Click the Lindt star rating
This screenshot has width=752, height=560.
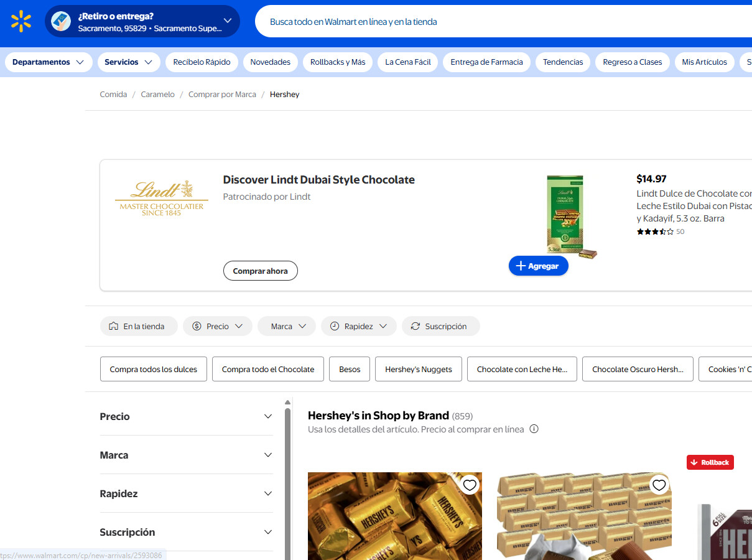pos(655,231)
